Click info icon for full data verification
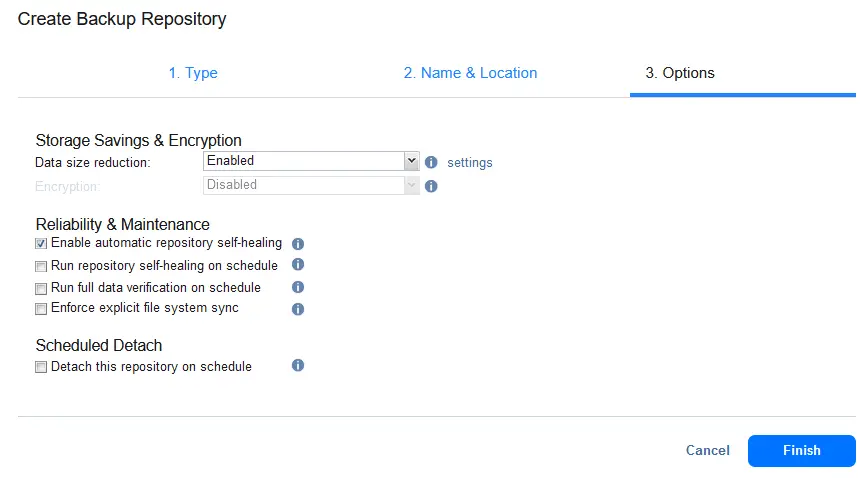 pyautogui.click(x=298, y=287)
